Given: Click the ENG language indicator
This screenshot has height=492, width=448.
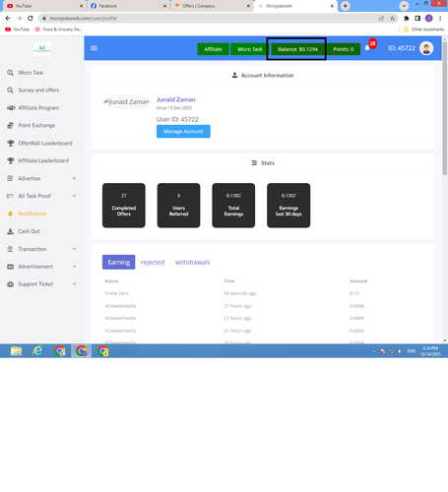Looking at the screenshot, I should [412, 351].
